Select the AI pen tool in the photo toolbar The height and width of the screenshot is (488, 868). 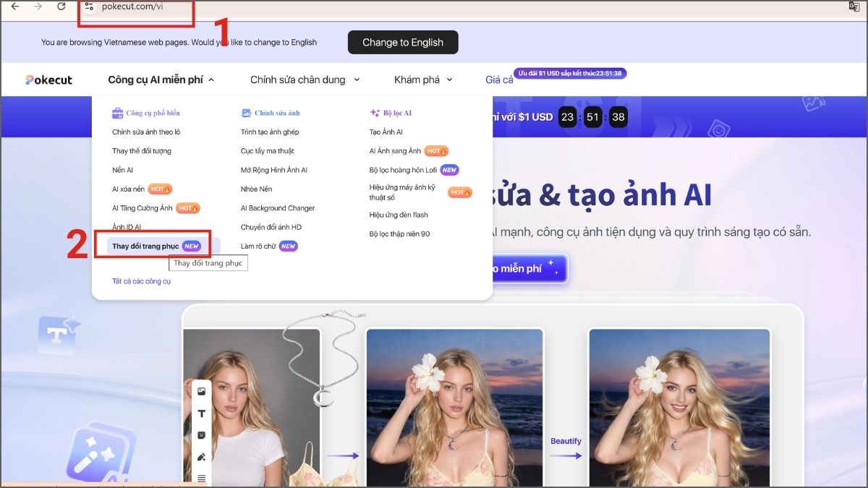tap(202, 457)
